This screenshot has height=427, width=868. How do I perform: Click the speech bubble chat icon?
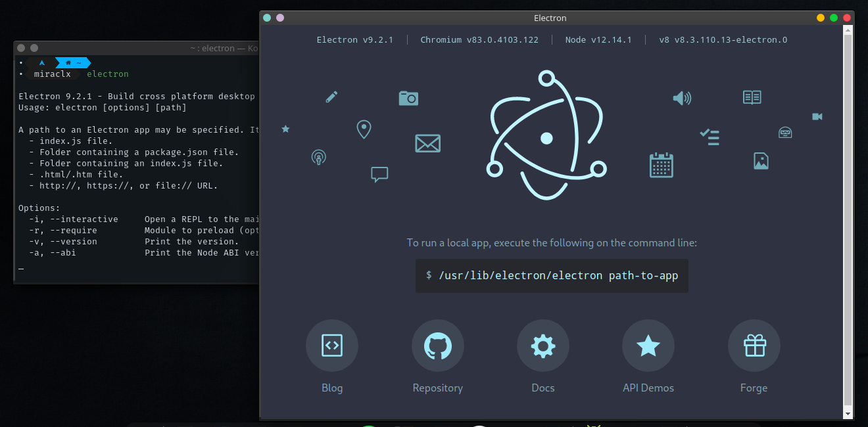pyautogui.click(x=379, y=174)
